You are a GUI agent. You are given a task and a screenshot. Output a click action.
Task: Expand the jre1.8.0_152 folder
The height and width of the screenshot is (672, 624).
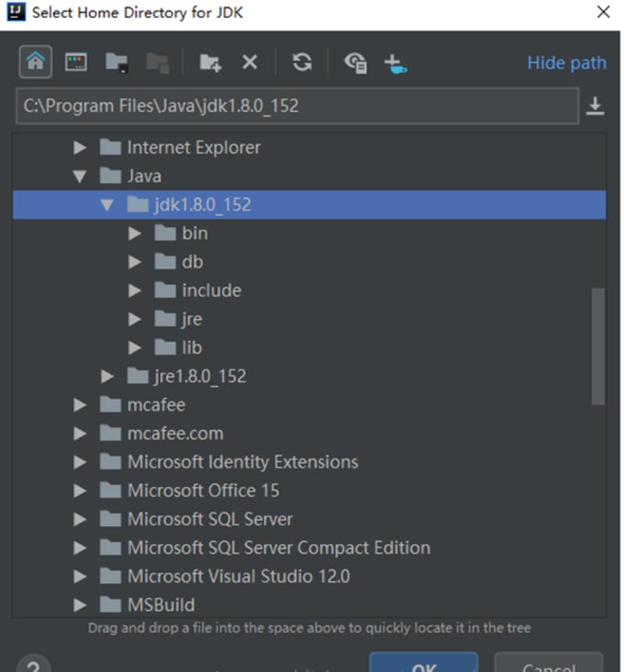pos(107,376)
